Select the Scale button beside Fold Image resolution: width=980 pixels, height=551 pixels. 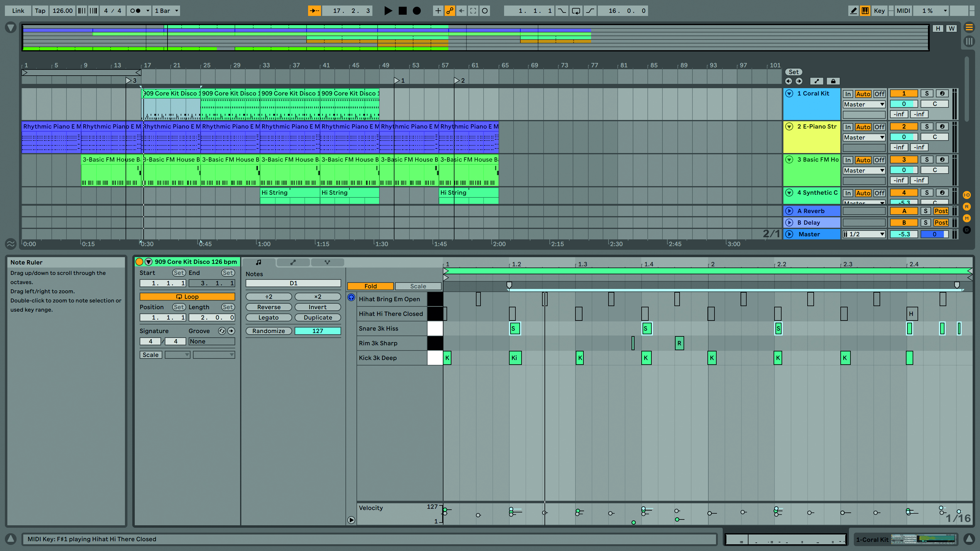pos(418,286)
